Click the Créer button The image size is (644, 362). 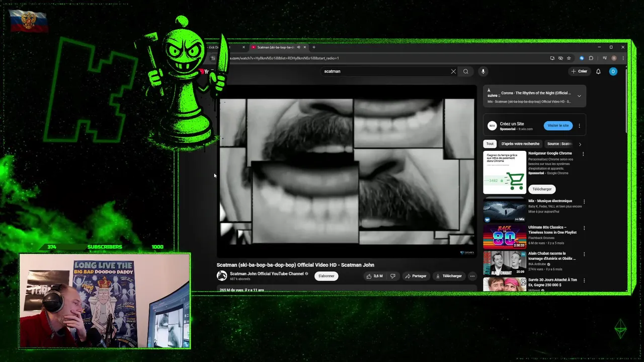tap(579, 71)
